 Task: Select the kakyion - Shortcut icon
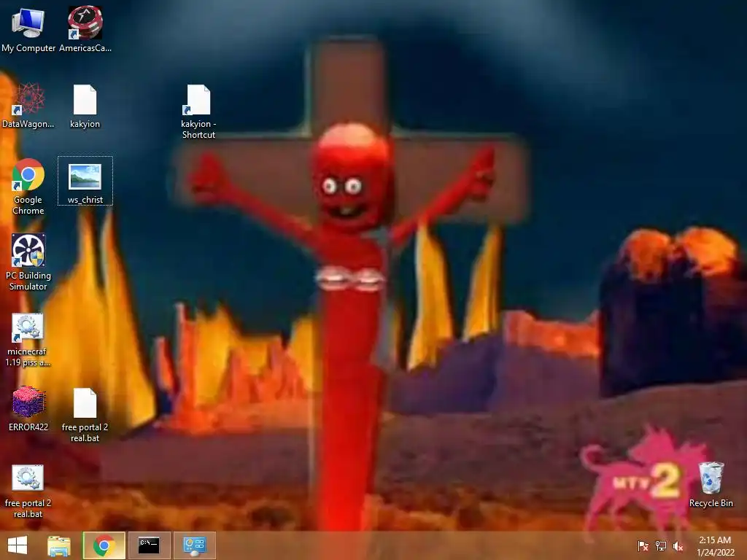point(198,112)
